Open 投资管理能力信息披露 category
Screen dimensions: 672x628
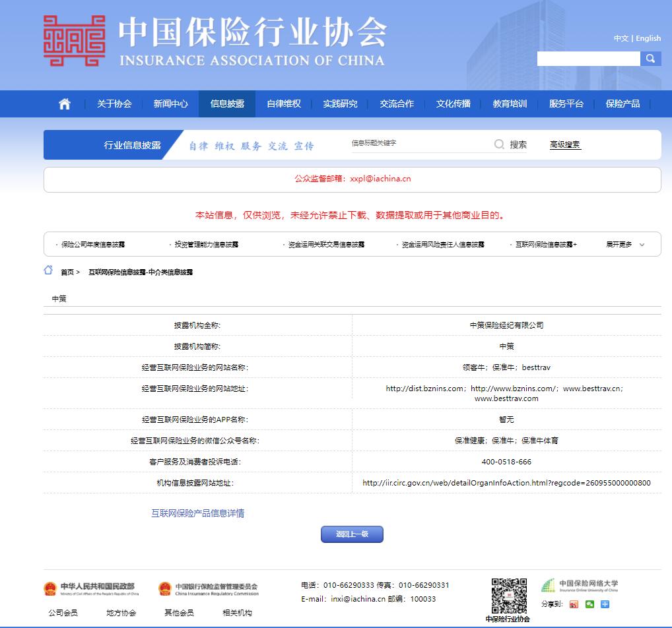pos(207,244)
